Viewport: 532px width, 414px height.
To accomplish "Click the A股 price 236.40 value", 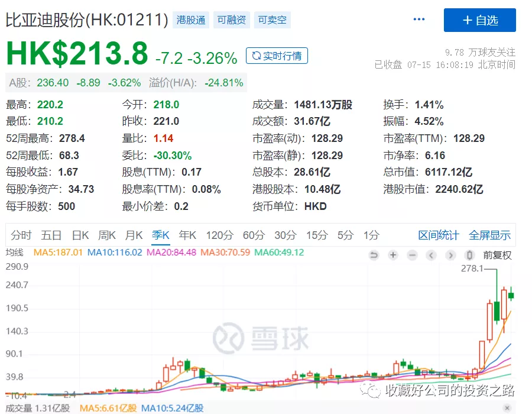I will pyautogui.click(x=53, y=83).
